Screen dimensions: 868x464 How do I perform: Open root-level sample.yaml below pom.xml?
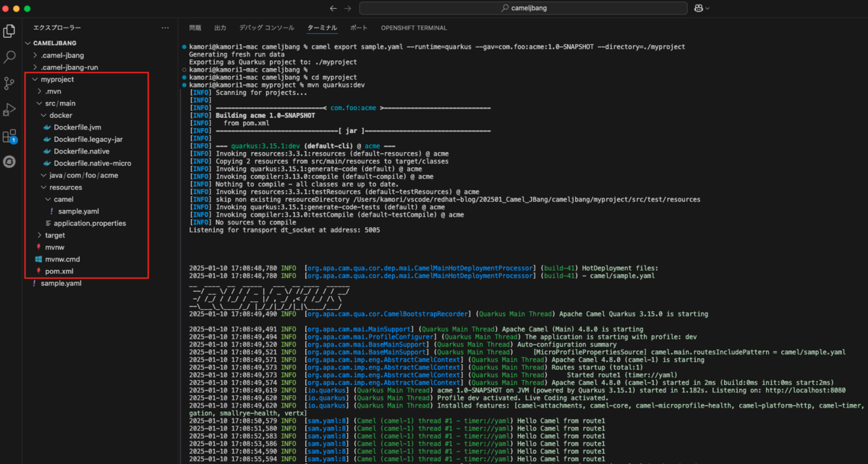[x=61, y=284]
